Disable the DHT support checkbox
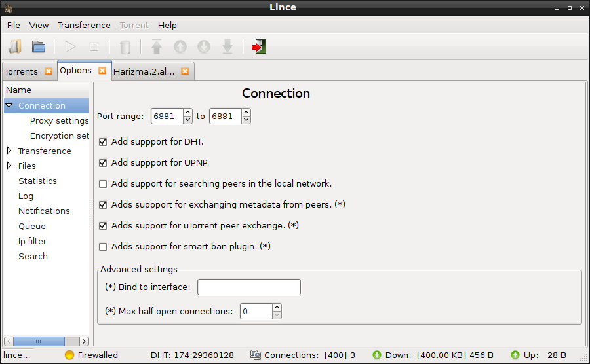 point(103,142)
